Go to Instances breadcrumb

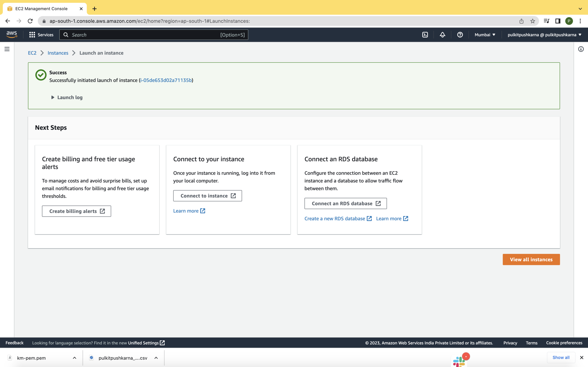(58, 53)
